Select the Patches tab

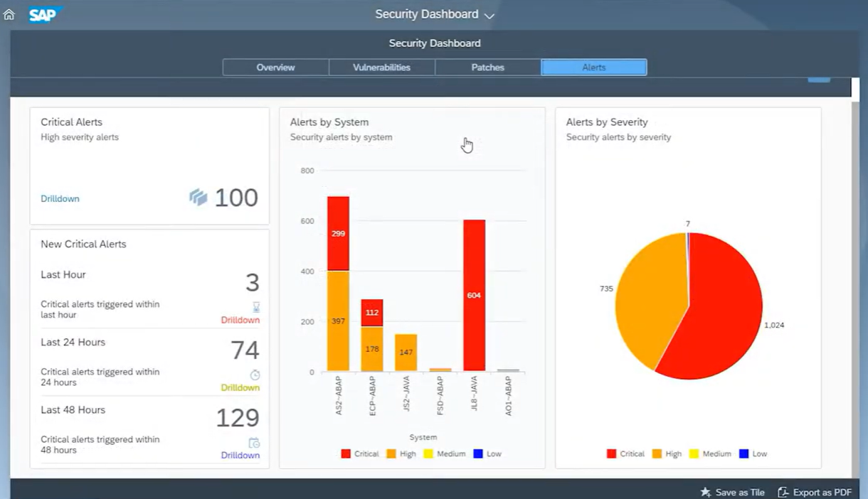coord(487,68)
